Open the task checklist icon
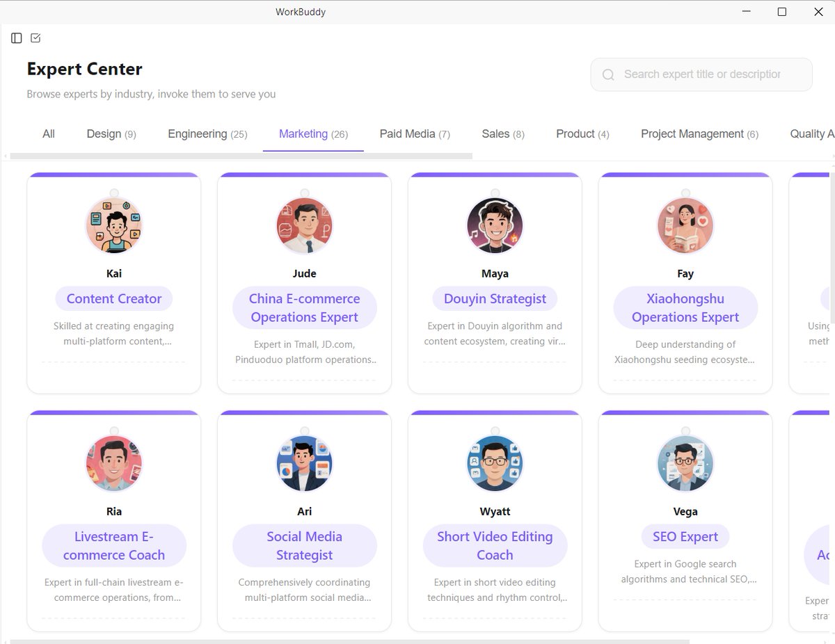Screen dimensions: 835x644 (x=36, y=38)
